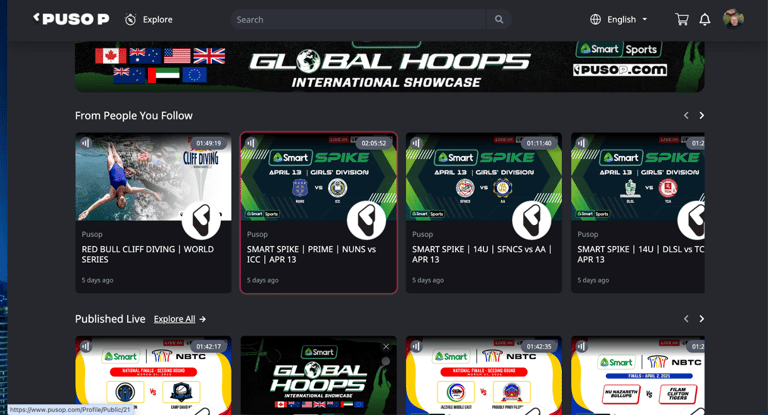Click audio bars icon on first NBTC card
Image resolution: width=768 pixels, height=415 pixels.
point(86,346)
